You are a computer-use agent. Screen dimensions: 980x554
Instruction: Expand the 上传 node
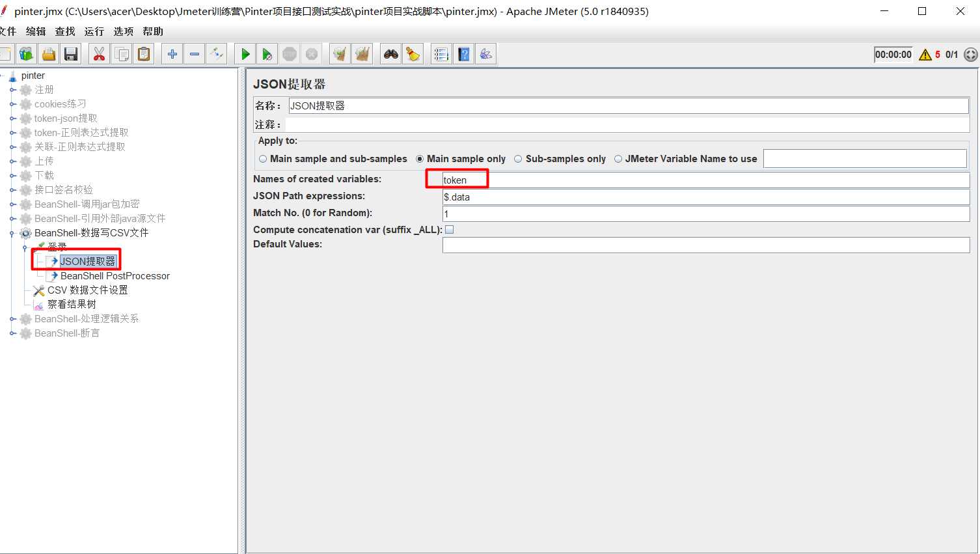(x=12, y=161)
